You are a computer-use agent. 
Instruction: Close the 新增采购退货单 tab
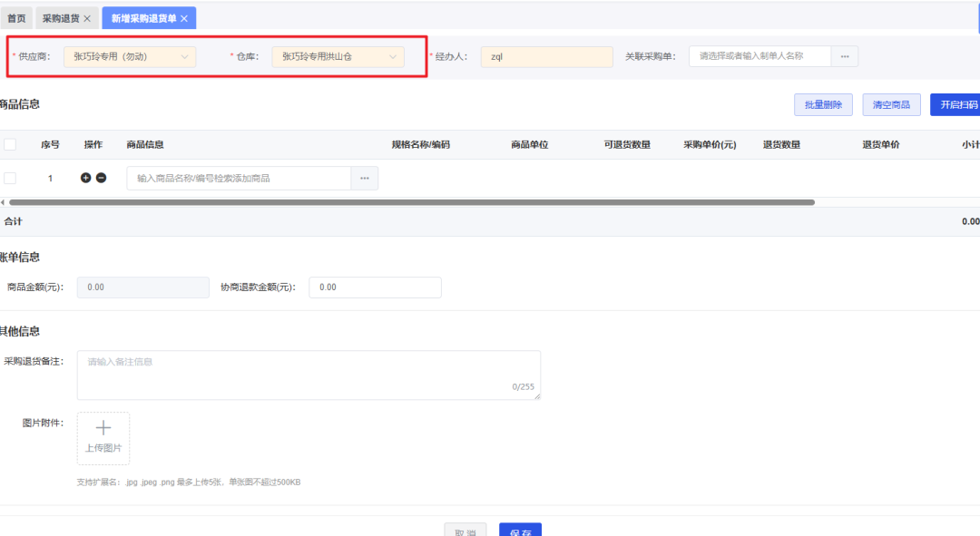pyautogui.click(x=184, y=17)
